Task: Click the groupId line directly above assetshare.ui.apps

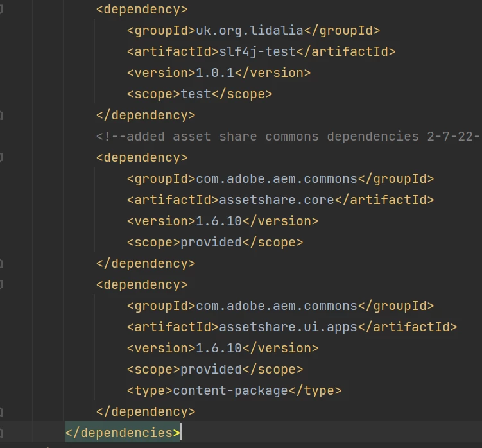Action: (280, 306)
